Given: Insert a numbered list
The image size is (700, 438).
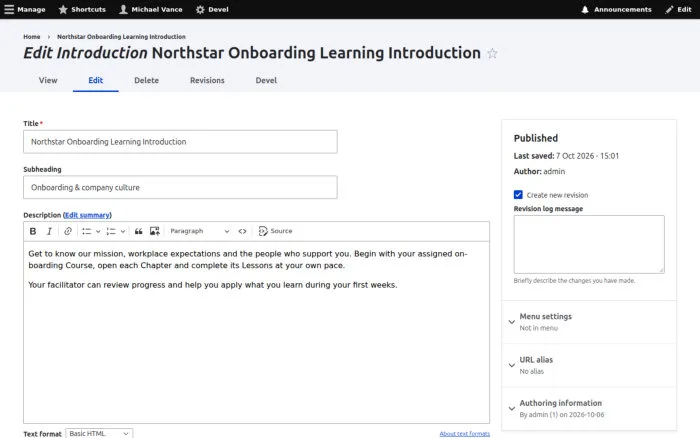Looking at the screenshot, I should point(111,231).
